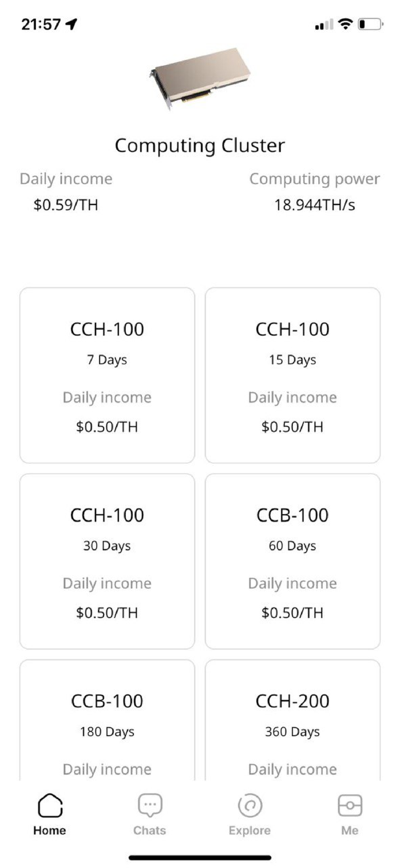
Task: Tap the Wi-Fi status icon
Action: click(x=345, y=24)
